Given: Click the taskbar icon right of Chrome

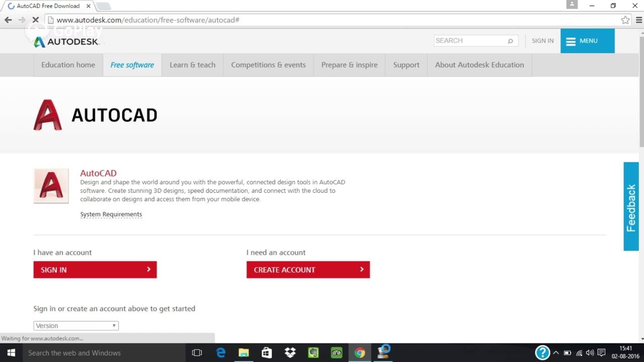Looking at the screenshot, I should (x=383, y=352).
